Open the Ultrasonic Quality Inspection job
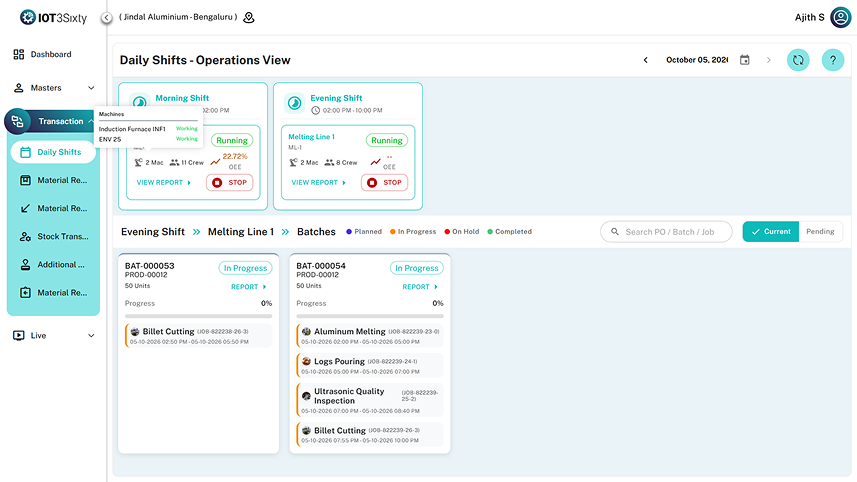This screenshot has height=482, width=857. click(x=370, y=400)
